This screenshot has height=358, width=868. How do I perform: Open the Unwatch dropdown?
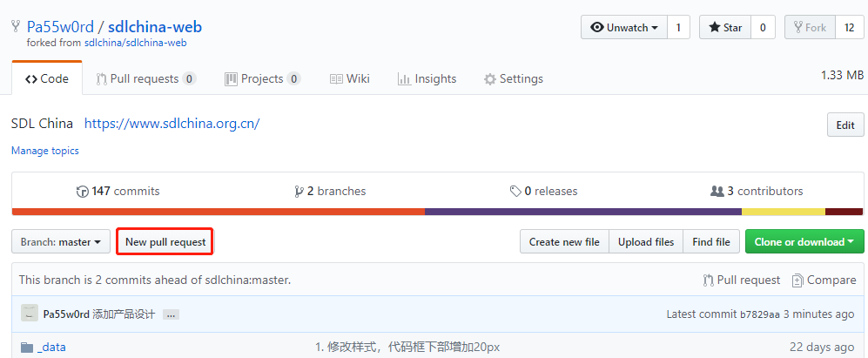pyautogui.click(x=624, y=28)
